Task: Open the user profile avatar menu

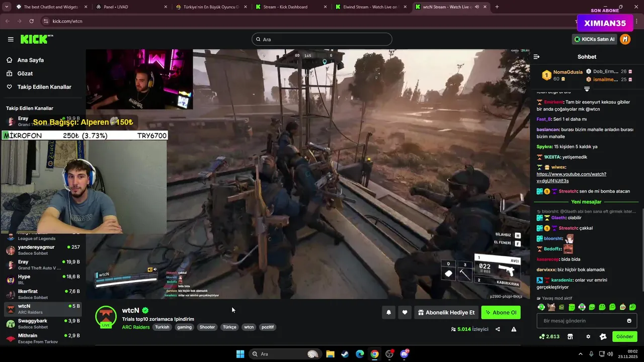Action: [625, 39]
